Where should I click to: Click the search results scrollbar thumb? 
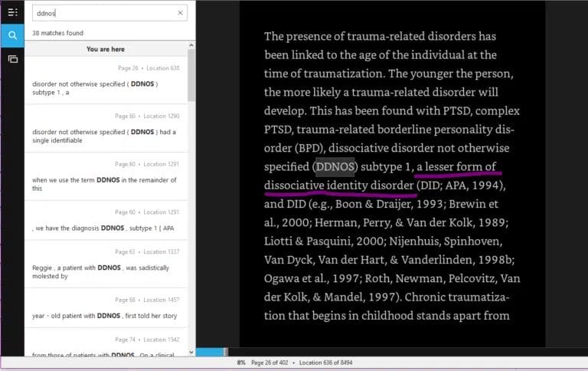(x=191, y=77)
